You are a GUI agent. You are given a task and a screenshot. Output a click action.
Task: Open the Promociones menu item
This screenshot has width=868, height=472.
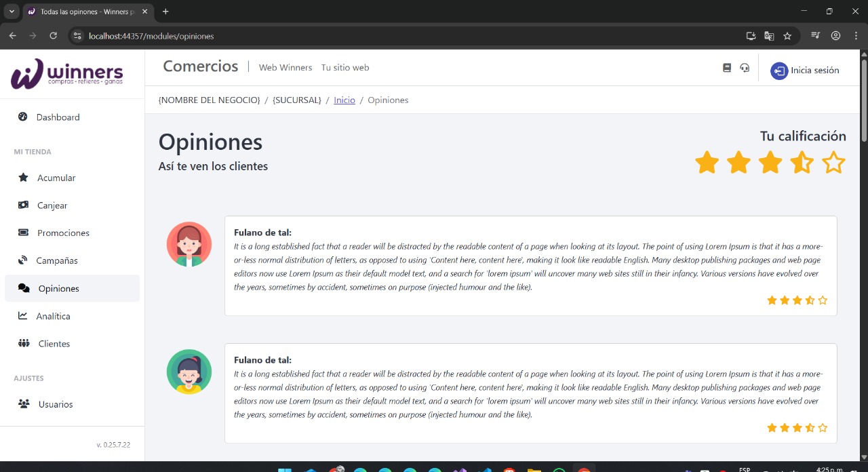click(x=63, y=233)
